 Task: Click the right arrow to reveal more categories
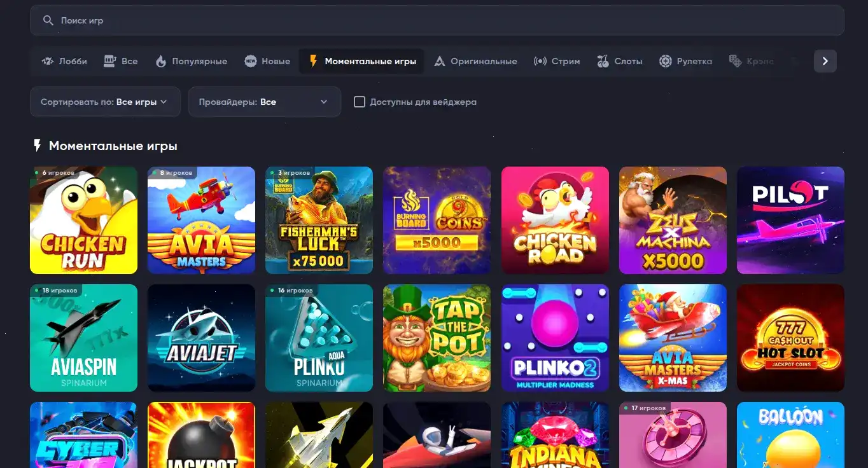[825, 60]
